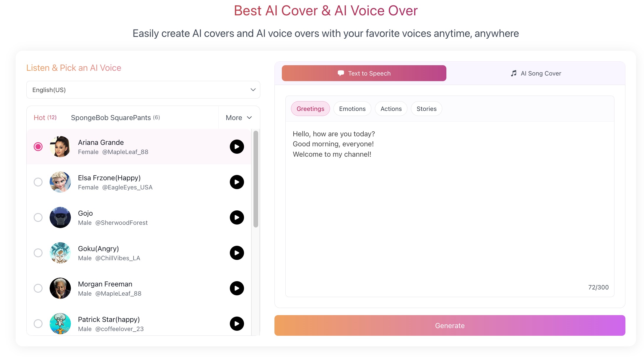Choose the Stories sample text chip
Screen dimensions: 644x357
(x=426, y=109)
